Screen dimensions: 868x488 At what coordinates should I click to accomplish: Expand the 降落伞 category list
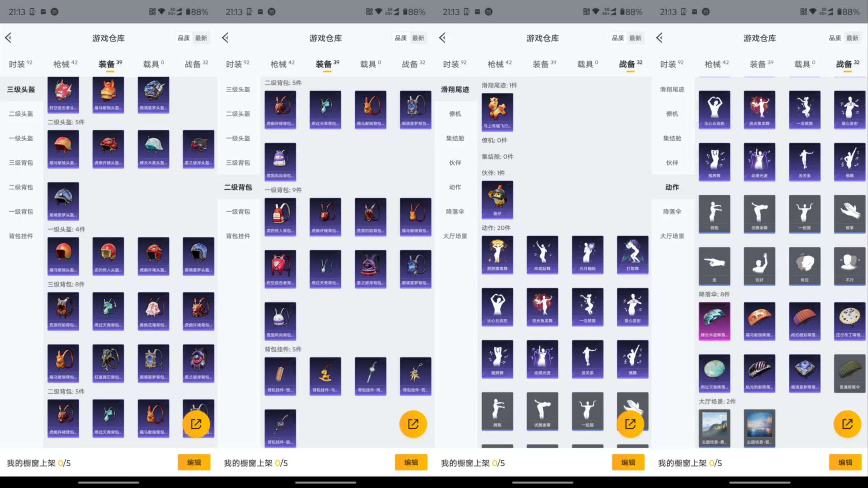tap(672, 212)
